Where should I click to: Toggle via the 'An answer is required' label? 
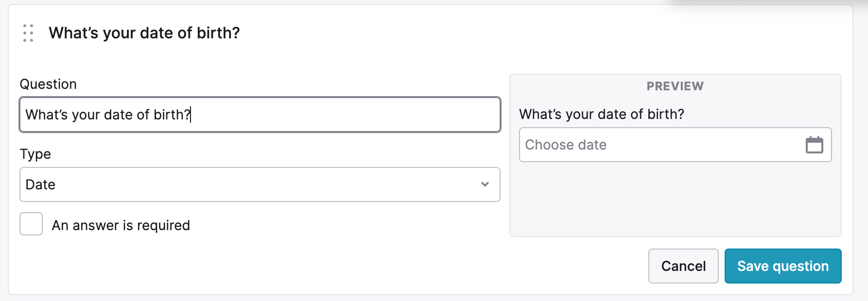121,225
